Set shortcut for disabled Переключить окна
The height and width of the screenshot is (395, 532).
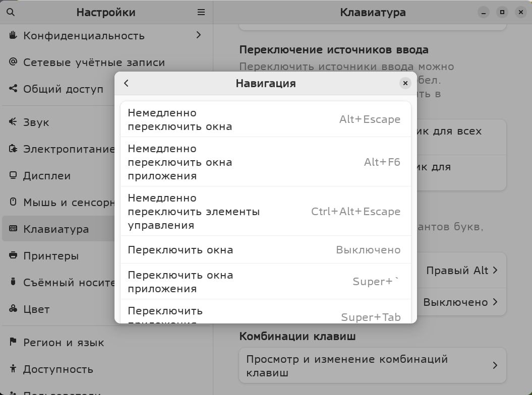[x=265, y=250]
